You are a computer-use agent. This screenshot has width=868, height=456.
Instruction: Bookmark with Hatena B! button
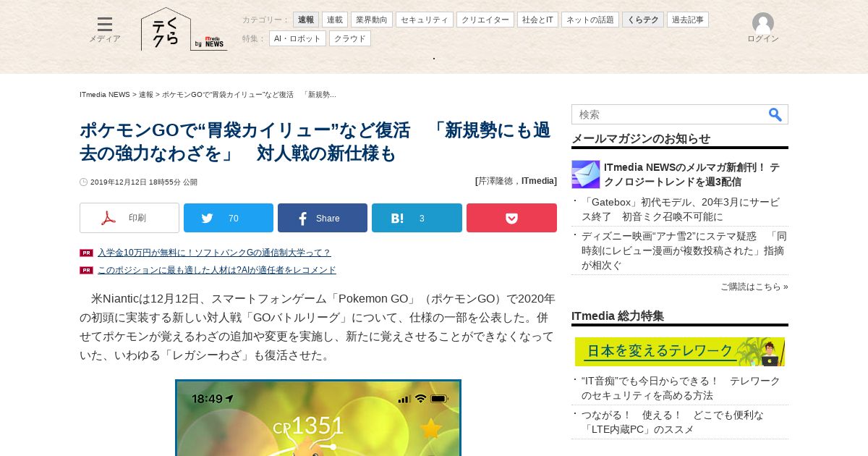[x=417, y=218]
